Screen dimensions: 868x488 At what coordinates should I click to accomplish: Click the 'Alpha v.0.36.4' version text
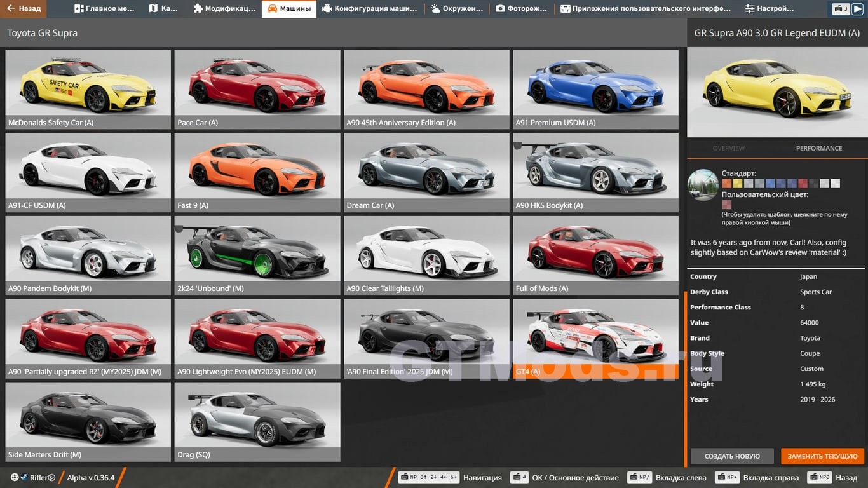tap(91, 477)
